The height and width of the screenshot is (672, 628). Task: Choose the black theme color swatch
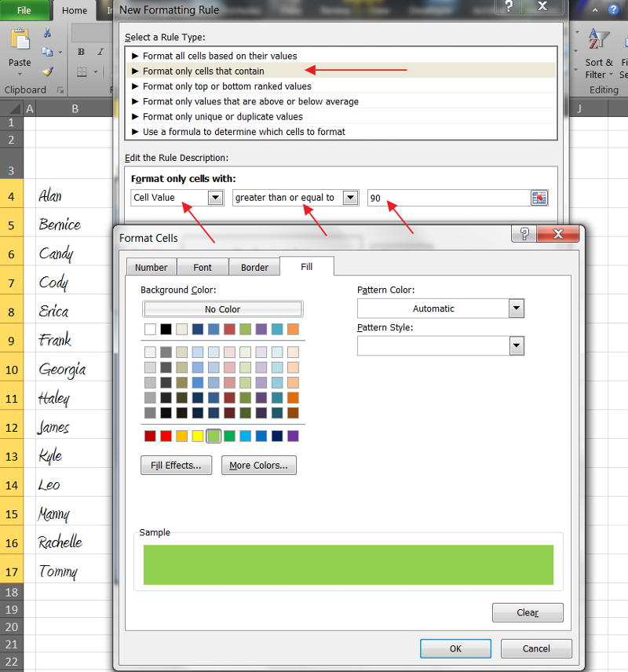166,329
